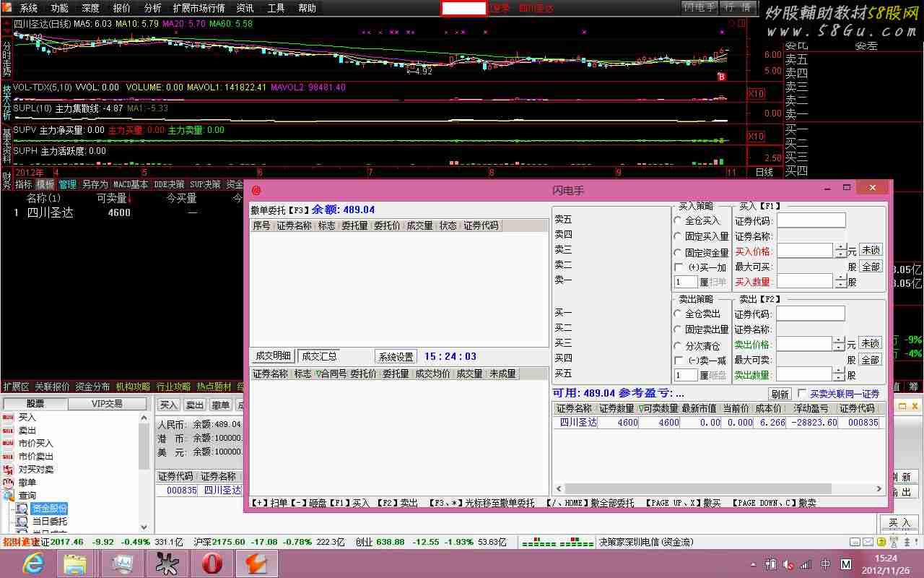This screenshot has width=924, height=578.
Task: Click the sell-section 全部 button
Action: click(x=871, y=360)
